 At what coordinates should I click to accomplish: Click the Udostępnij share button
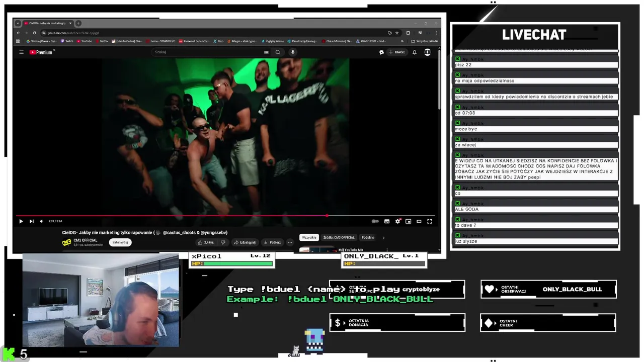(245, 242)
